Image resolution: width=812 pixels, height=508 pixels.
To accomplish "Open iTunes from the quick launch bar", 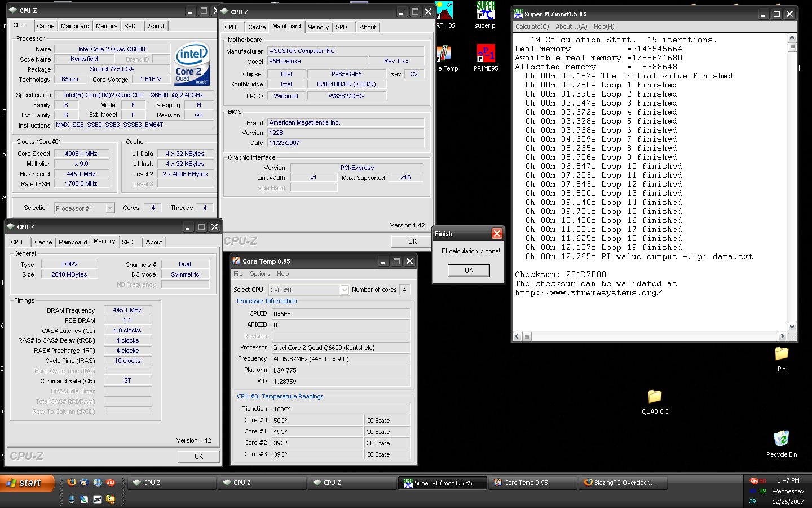I will click(98, 482).
